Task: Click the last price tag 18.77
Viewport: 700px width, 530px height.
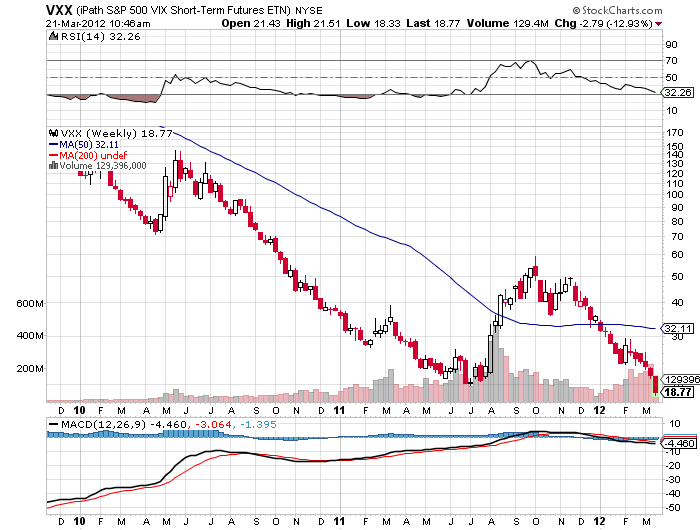Action: 677,392
